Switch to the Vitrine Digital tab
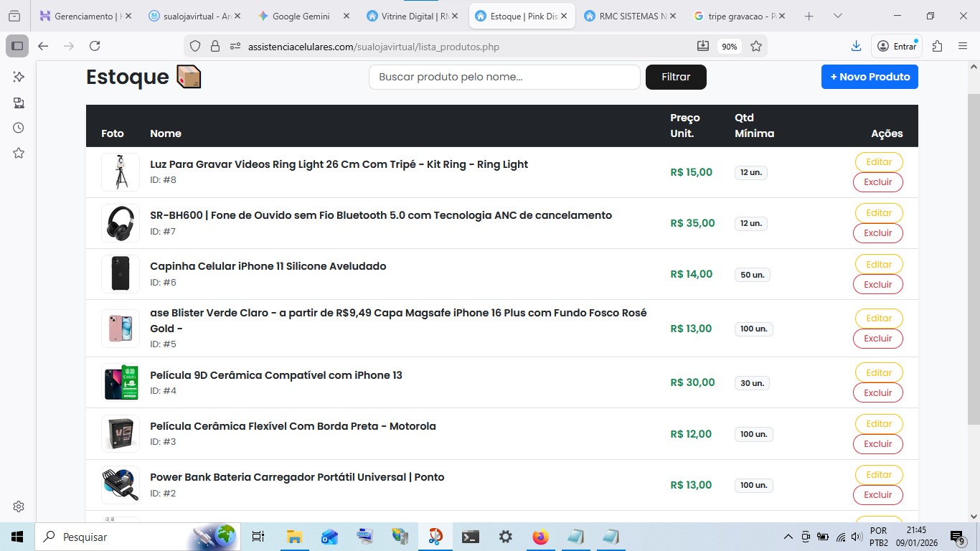Image resolution: width=980 pixels, height=551 pixels. (407, 16)
